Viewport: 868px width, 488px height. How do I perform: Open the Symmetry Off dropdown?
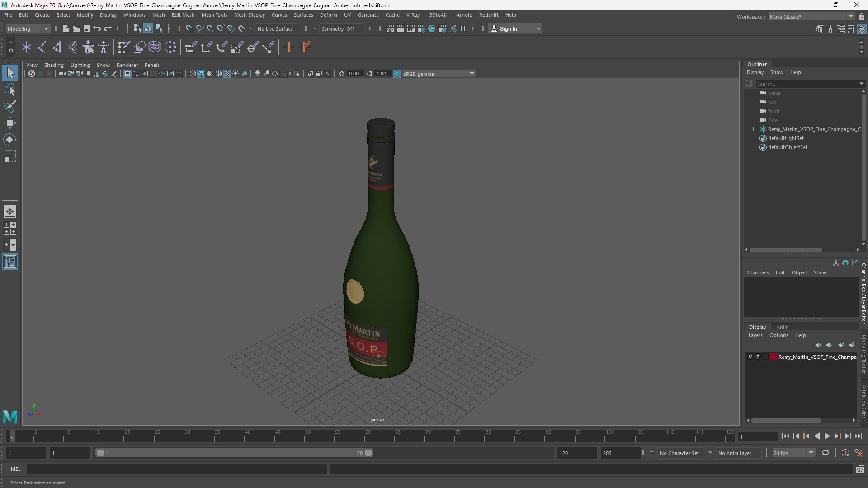(x=342, y=28)
